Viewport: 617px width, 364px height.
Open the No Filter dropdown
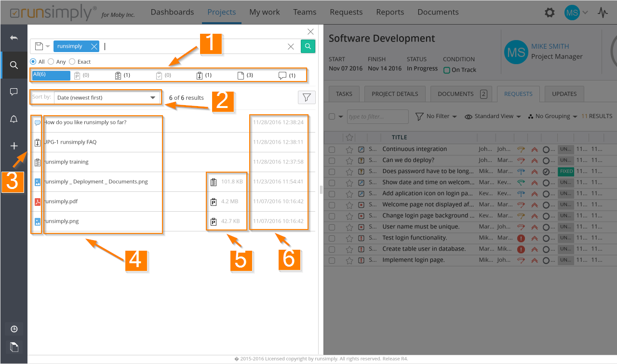point(436,116)
